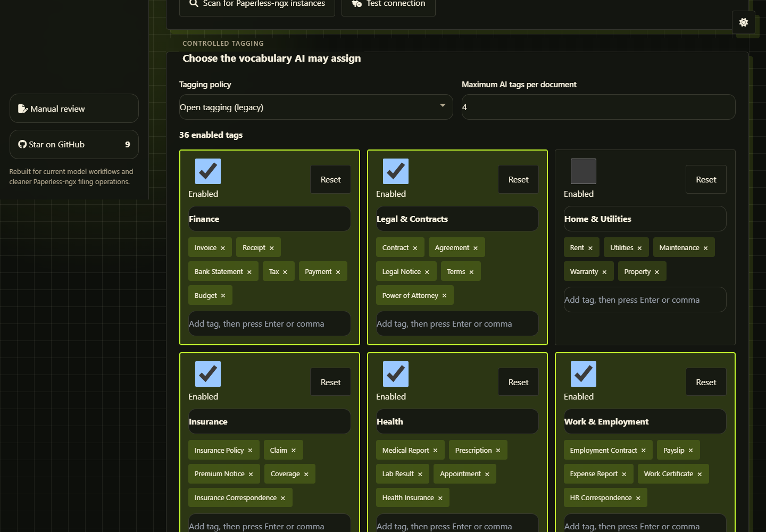Open Manual review in sidebar
The image size is (766, 532).
click(x=74, y=109)
